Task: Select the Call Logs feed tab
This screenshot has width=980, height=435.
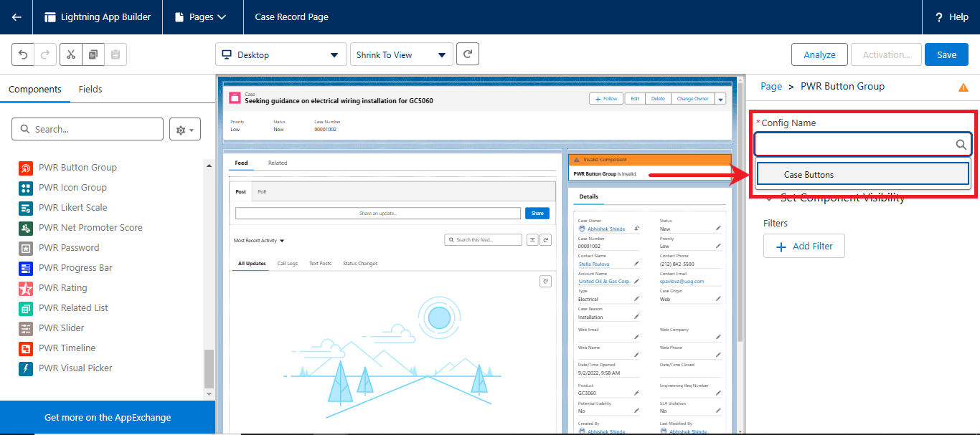Action: pos(288,264)
